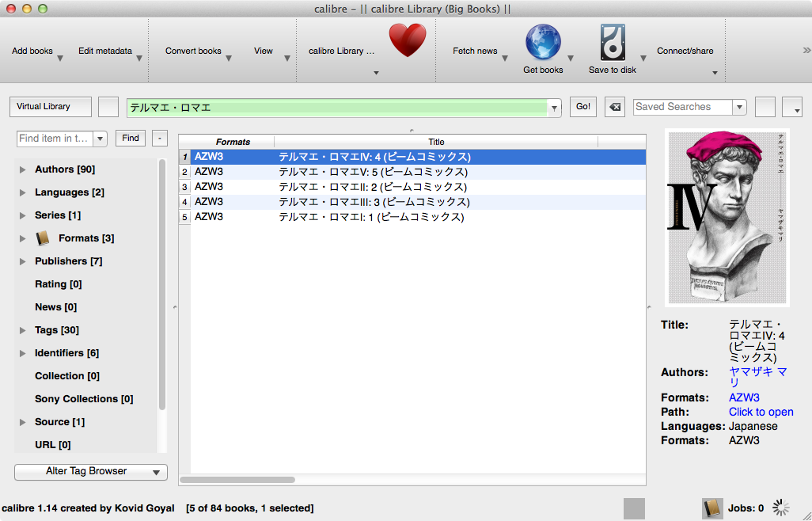Select book row テルマエ・ロマエI: 1
This screenshot has width=812, height=521.
coord(412,217)
